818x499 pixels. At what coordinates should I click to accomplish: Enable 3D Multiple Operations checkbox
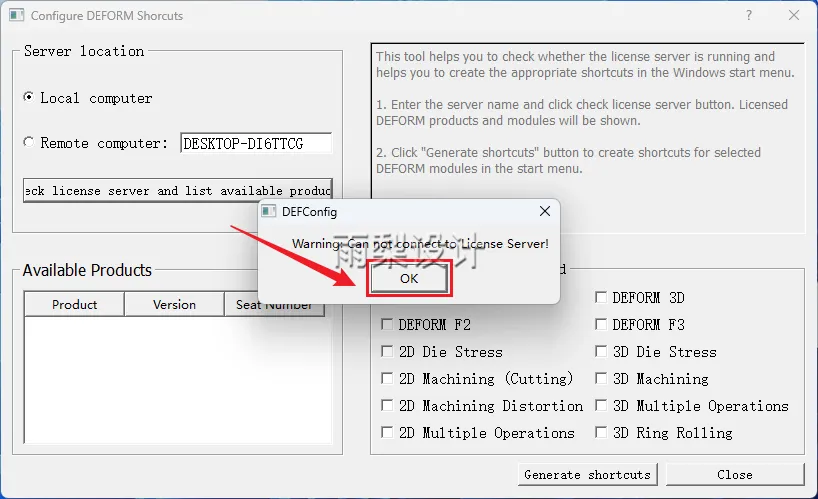tap(601, 405)
